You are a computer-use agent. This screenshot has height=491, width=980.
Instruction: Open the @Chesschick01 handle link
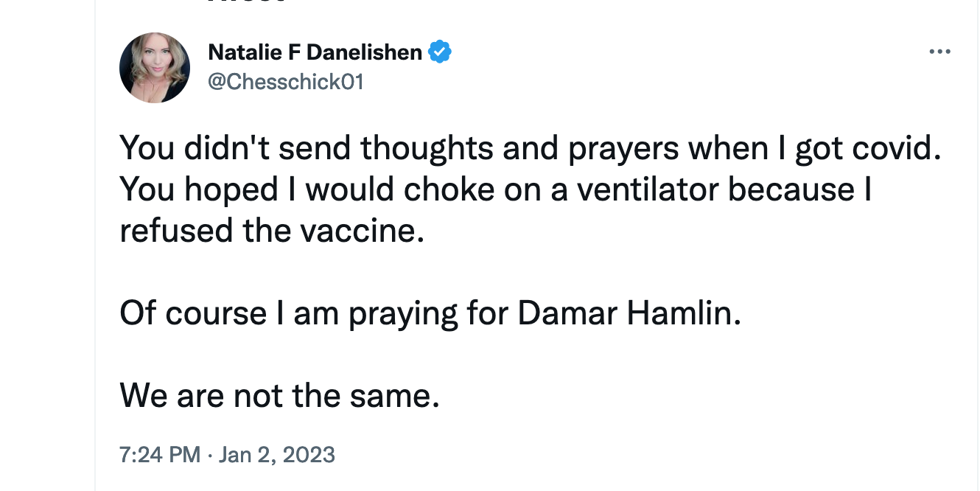pos(286,82)
